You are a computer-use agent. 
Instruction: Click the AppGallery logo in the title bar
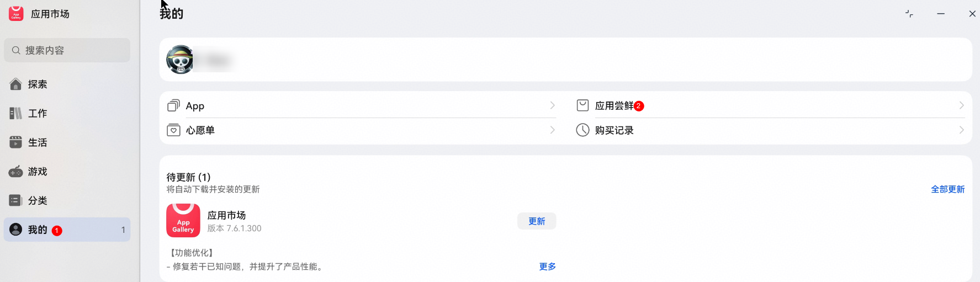16,13
